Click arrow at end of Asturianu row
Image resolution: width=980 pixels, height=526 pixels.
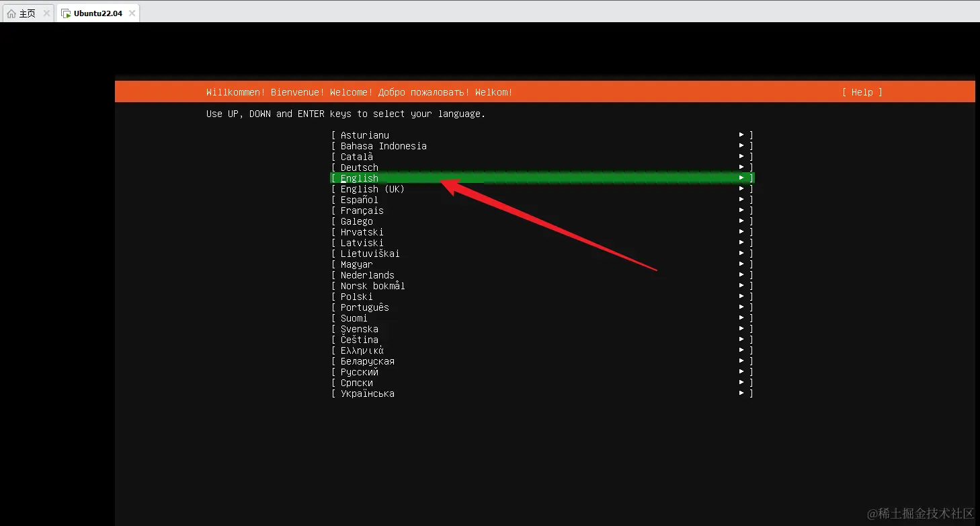[x=741, y=135]
